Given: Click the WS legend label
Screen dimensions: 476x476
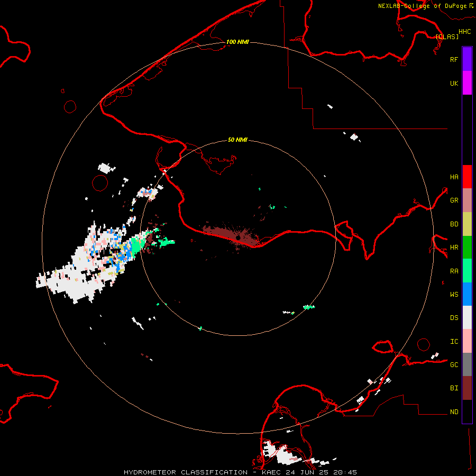Looking at the screenshot, I should coord(454,295).
